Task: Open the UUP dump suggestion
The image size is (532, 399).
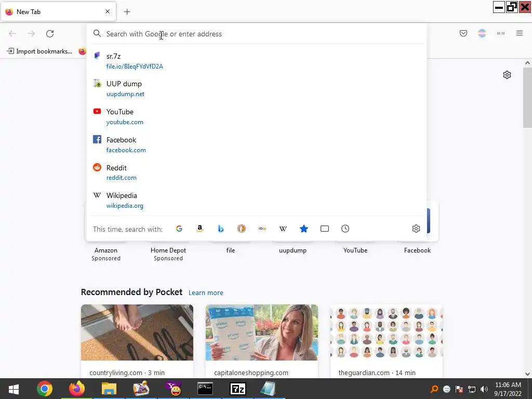Action: pos(257,88)
